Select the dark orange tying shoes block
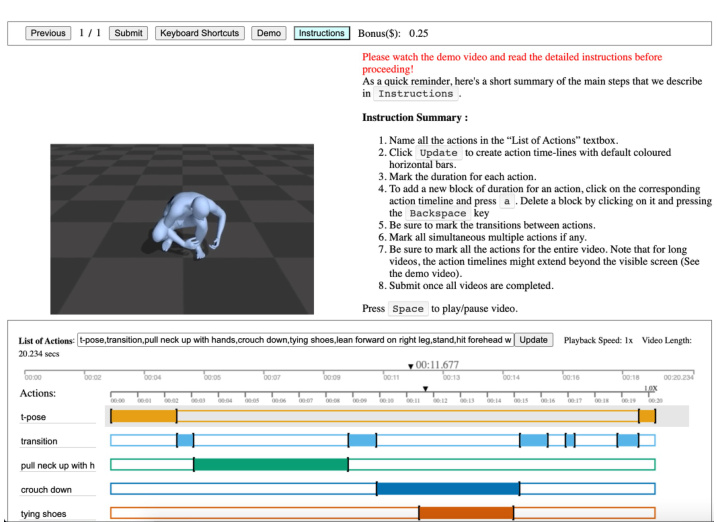Screen dimensions: 717x522 pyautogui.click(x=465, y=513)
